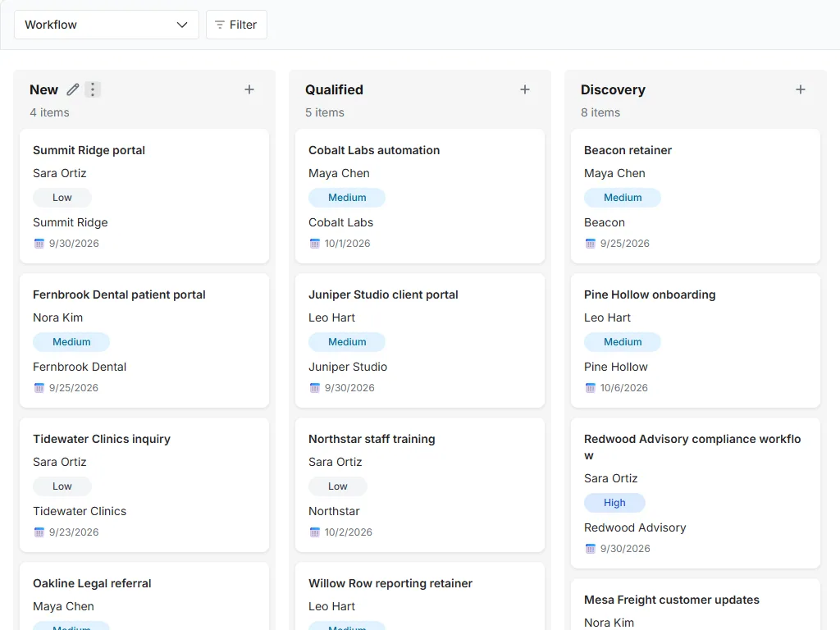840x630 pixels.
Task: Click calendar icon on Juniper Studio card
Action: pos(315,388)
